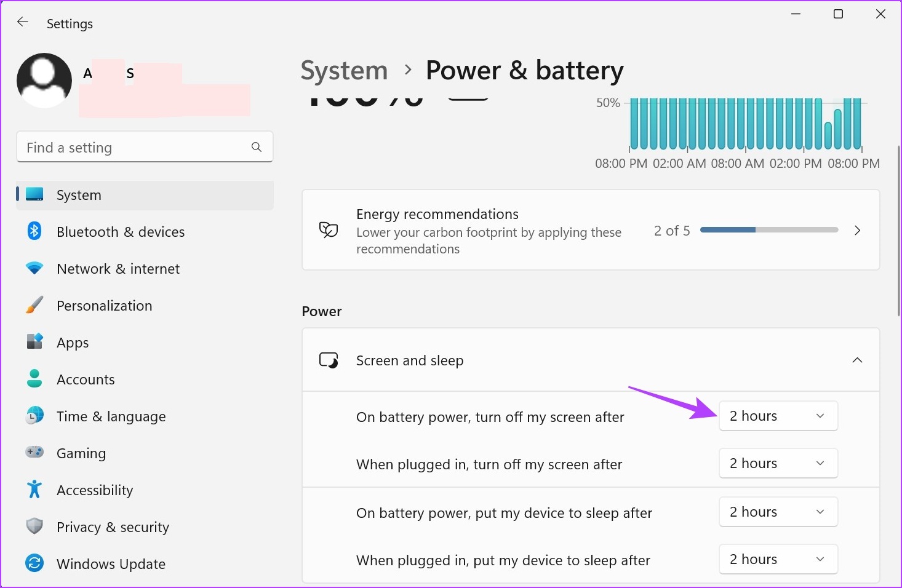This screenshot has width=902, height=588.
Task: Collapse the Screen and sleep section
Action: pos(857,360)
